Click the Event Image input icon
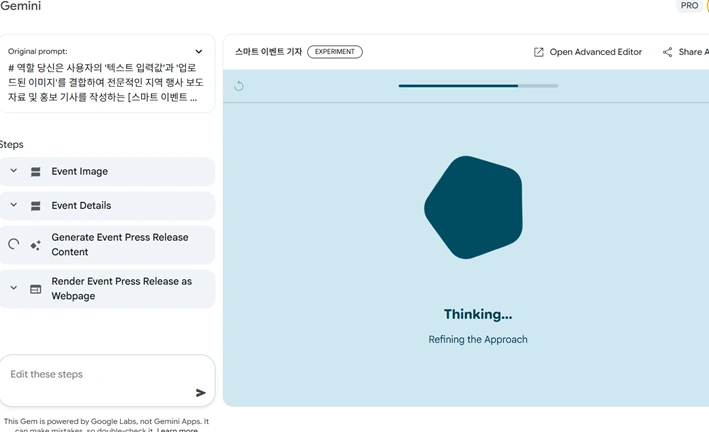This screenshot has height=443, width=709. click(36, 172)
